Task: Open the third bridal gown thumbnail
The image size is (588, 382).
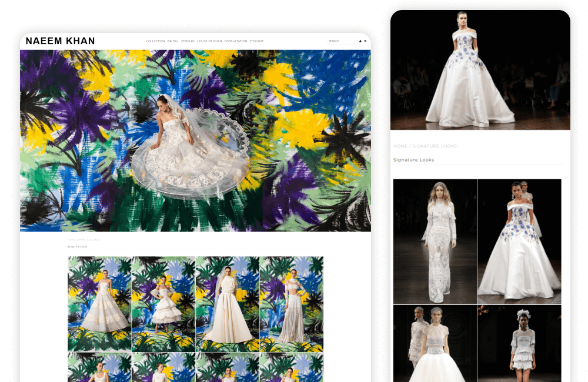Action: click(x=228, y=303)
